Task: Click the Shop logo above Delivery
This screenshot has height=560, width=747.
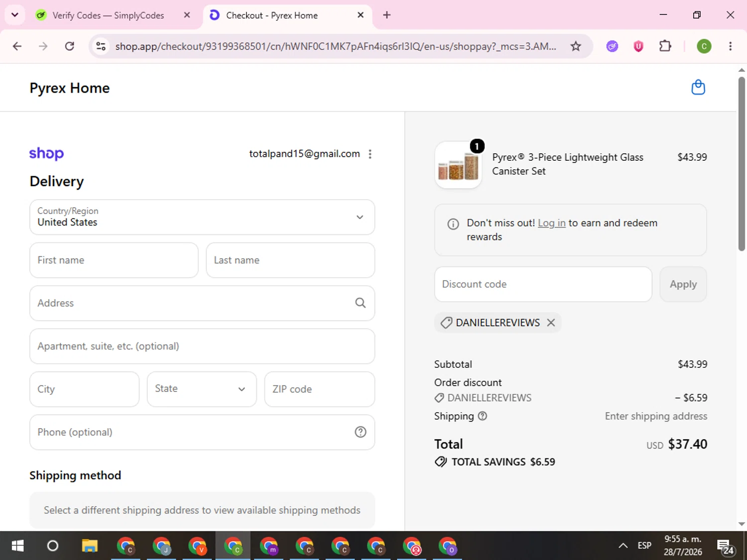Action: click(x=46, y=153)
